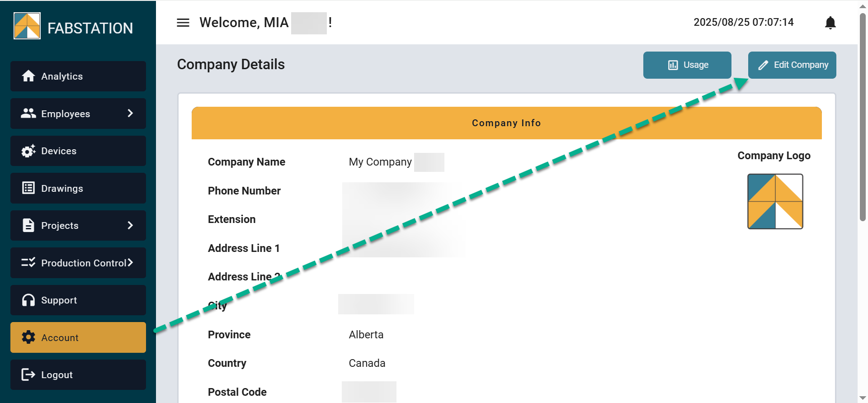Open the Drawings menu item
Screen dimensions: 868x403
[78, 188]
